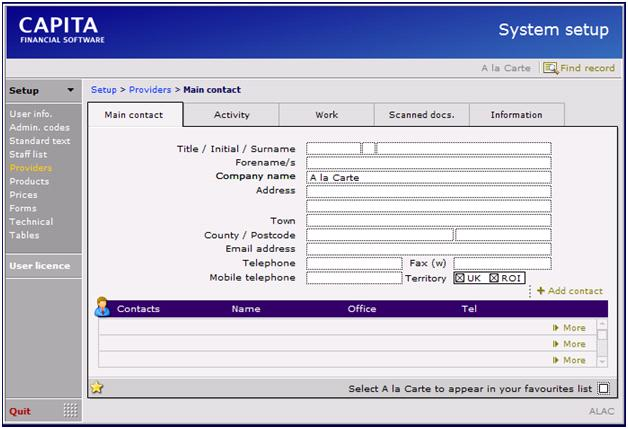Click the A la Carte record label
The width and height of the screenshot is (628, 429).
click(x=506, y=68)
